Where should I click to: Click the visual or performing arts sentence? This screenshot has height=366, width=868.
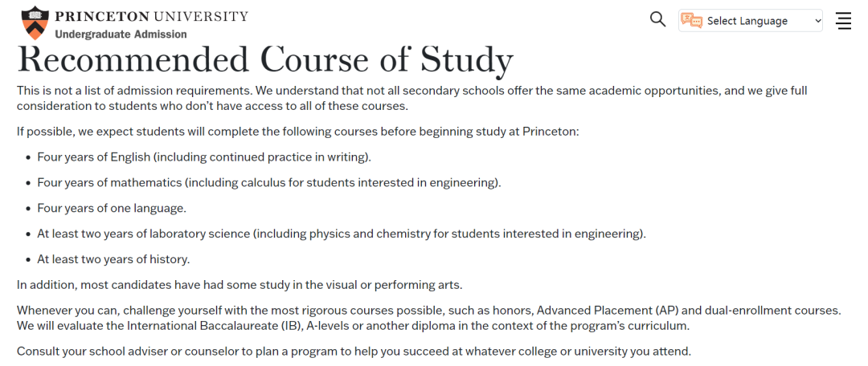pyautogui.click(x=240, y=284)
